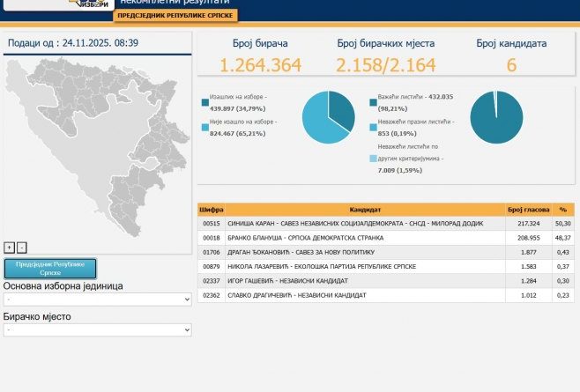Click the 'Шифра' column header
Image resolution: width=580 pixels, height=392 pixels.
(212, 210)
